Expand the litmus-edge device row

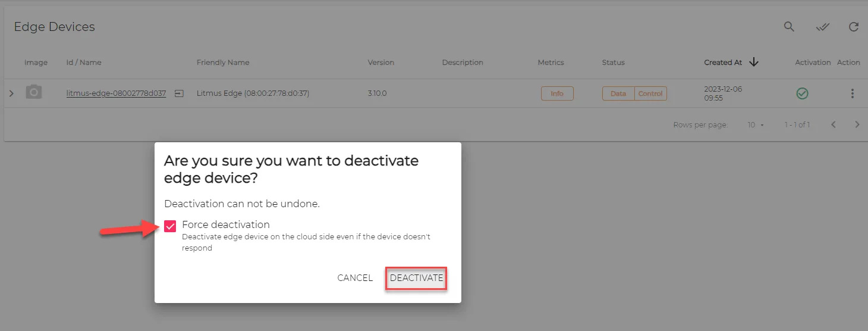click(11, 93)
